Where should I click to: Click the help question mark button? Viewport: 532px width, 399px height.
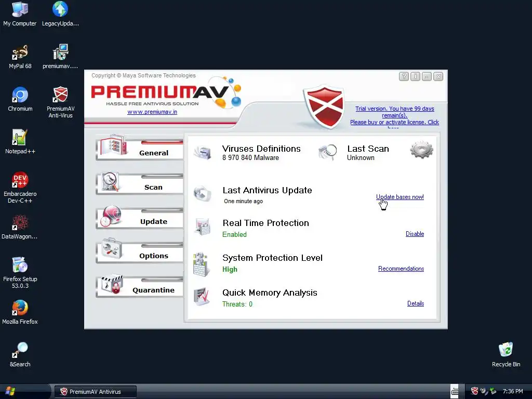click(x=404, y=76)
